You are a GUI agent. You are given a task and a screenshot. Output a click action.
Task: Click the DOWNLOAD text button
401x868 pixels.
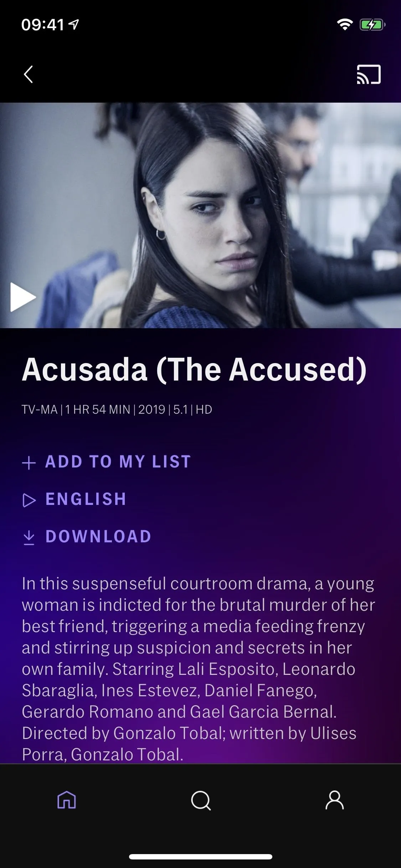pos(98,537)
